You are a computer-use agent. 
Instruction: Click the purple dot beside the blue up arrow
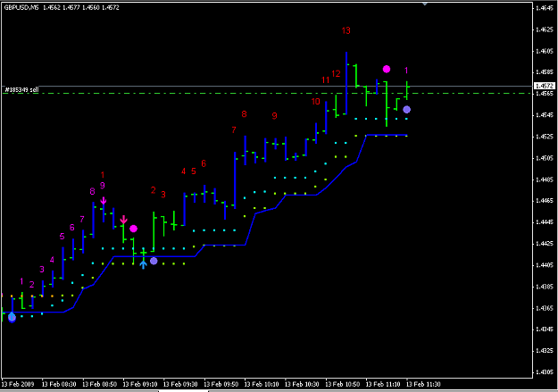coord(154,261)
